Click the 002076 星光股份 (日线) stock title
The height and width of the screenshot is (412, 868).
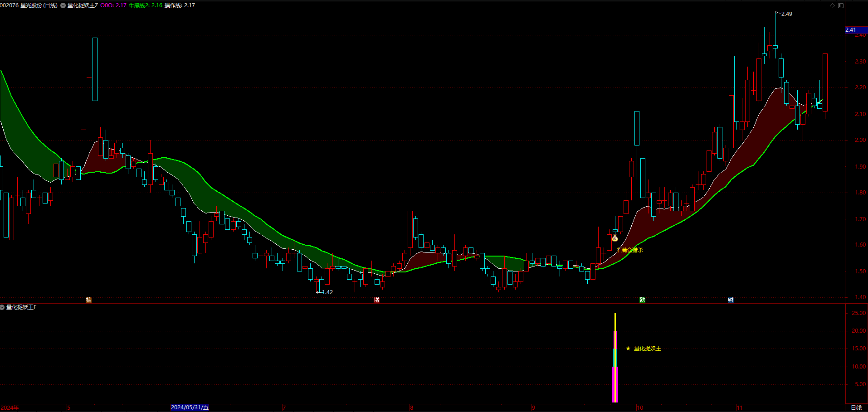point(29,5)
